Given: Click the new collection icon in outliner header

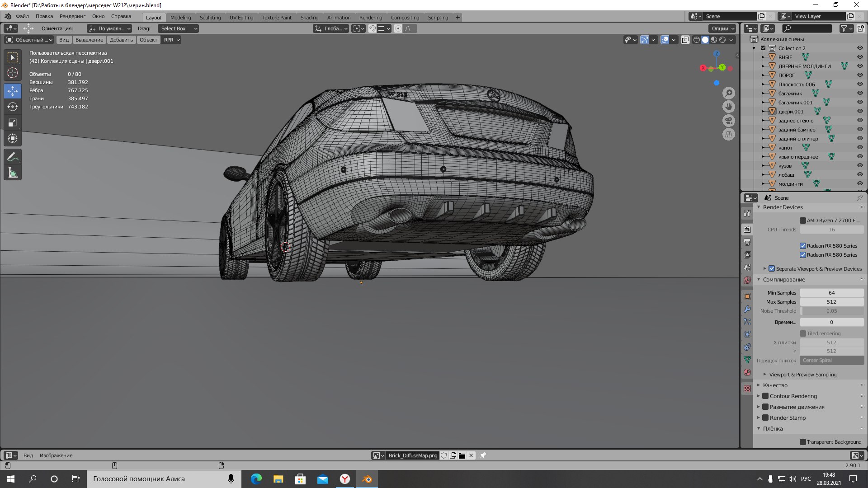Looking at the screenshot, I should pos(860,28).
